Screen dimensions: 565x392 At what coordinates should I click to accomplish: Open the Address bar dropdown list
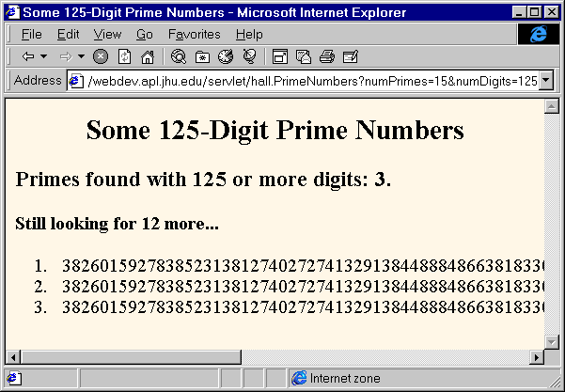coord(546,81)
